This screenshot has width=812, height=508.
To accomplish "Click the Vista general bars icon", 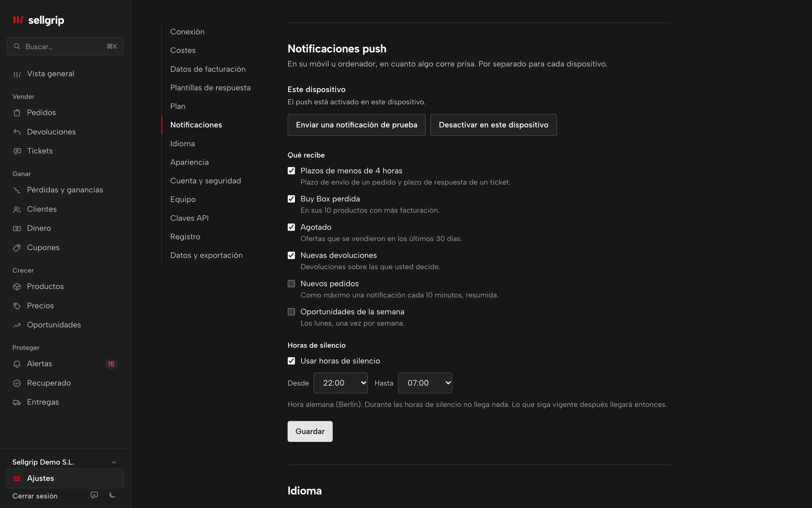I will pos(17,74).
